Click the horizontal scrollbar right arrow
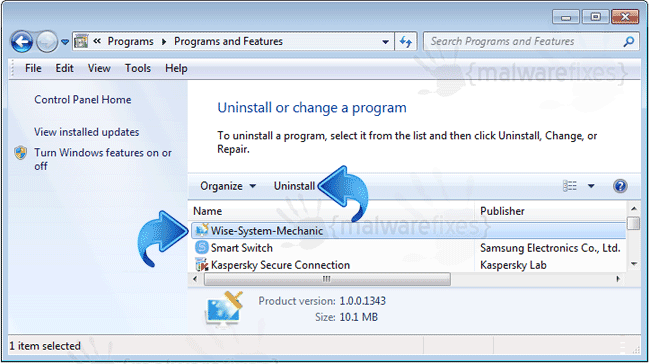The width and height of the screenshot is (650, 364). click(618, 279)
